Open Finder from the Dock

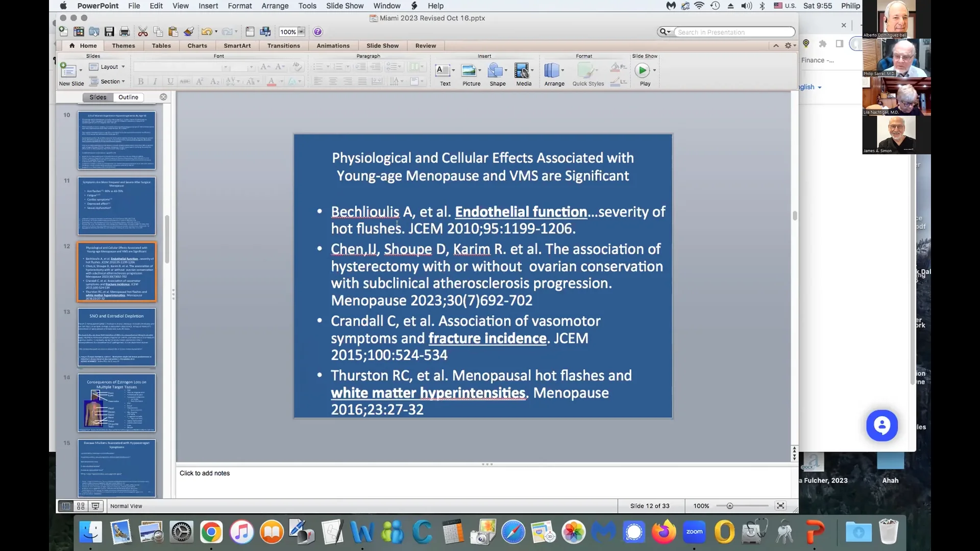click(91, 532)
